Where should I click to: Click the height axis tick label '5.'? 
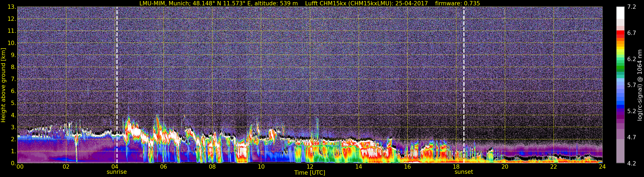tap(13, 103)
